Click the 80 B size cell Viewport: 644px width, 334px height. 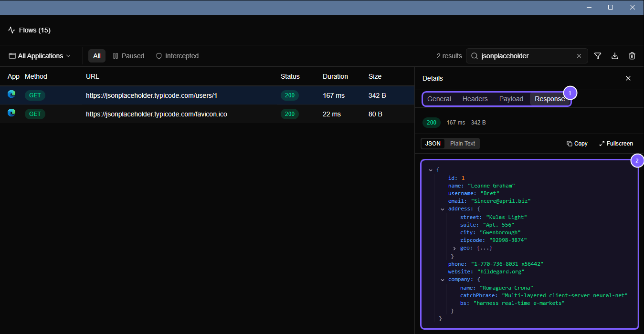(375, 114)
